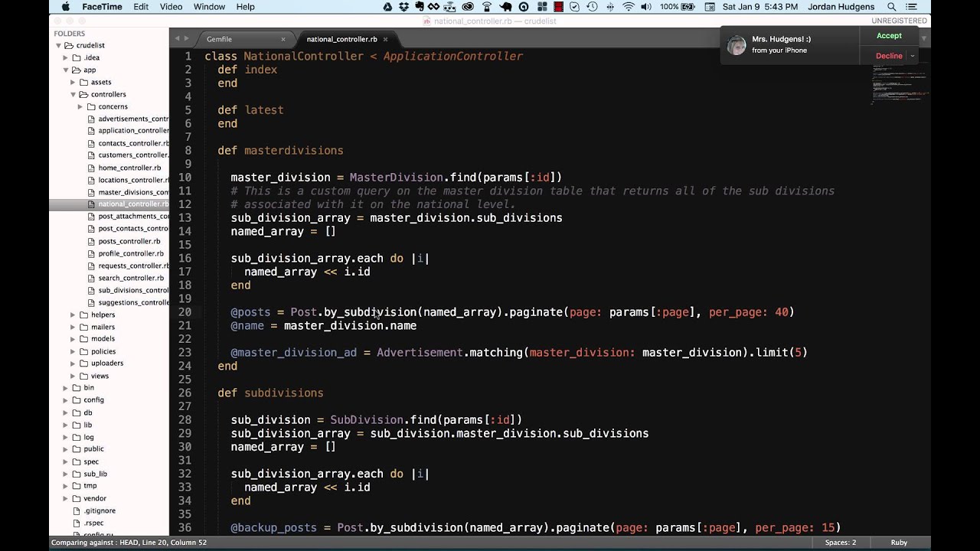This screenshot has width=980, height=551.
Task: Open the volume speaker icon
Action: pos(645,7)
